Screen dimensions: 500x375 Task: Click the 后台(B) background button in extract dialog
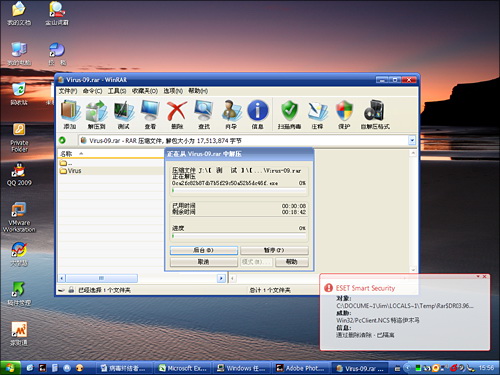click(204, 250)
